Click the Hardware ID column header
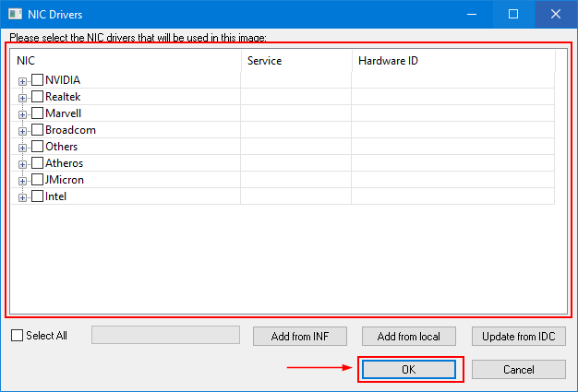 click(x=452, y=60)
